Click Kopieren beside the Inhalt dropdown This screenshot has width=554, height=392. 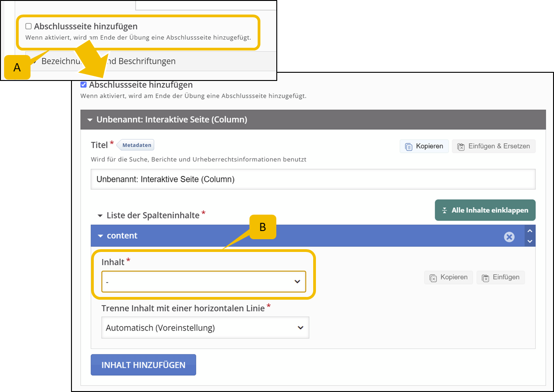tap(448, 277)
